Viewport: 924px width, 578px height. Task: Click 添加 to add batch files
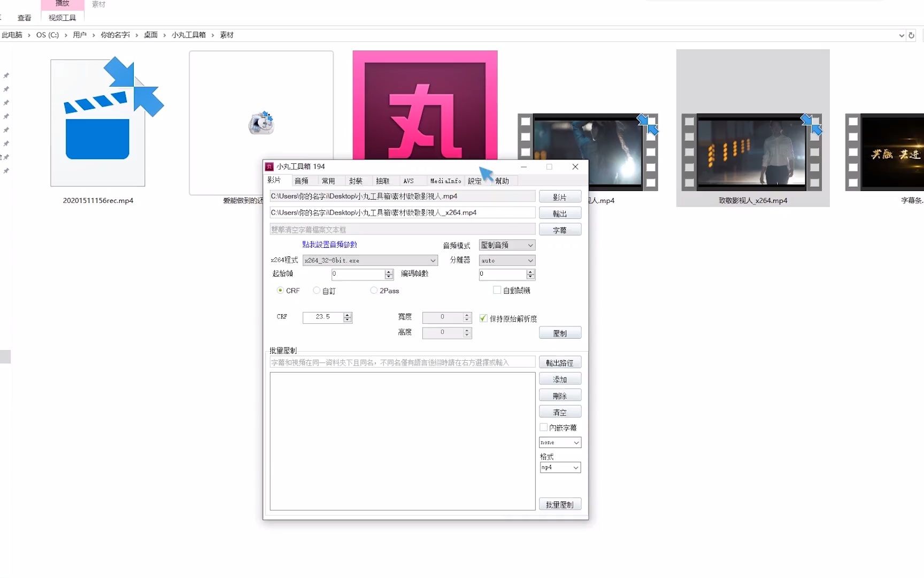tap(560, 379)
